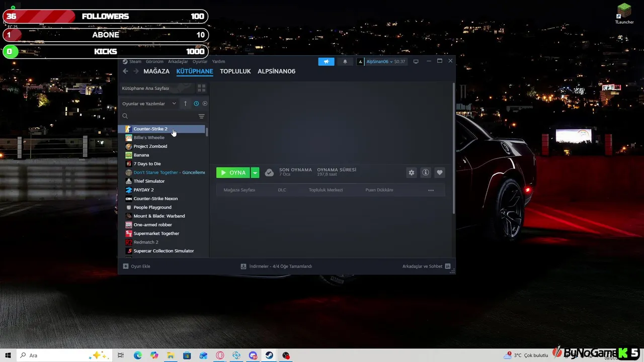Switch to TOPLULUK tab

click(235, 71)
